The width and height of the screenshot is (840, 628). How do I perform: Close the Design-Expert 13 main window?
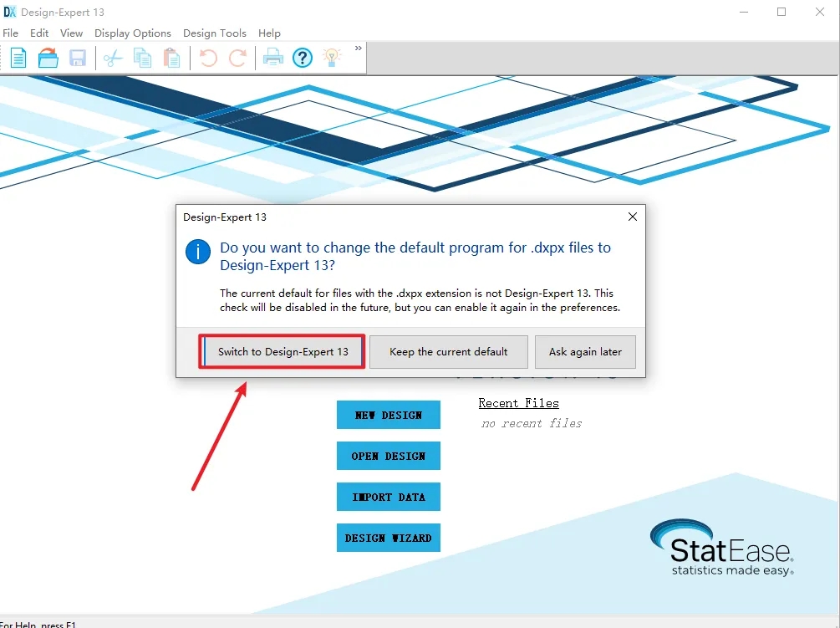coord(820,12)
